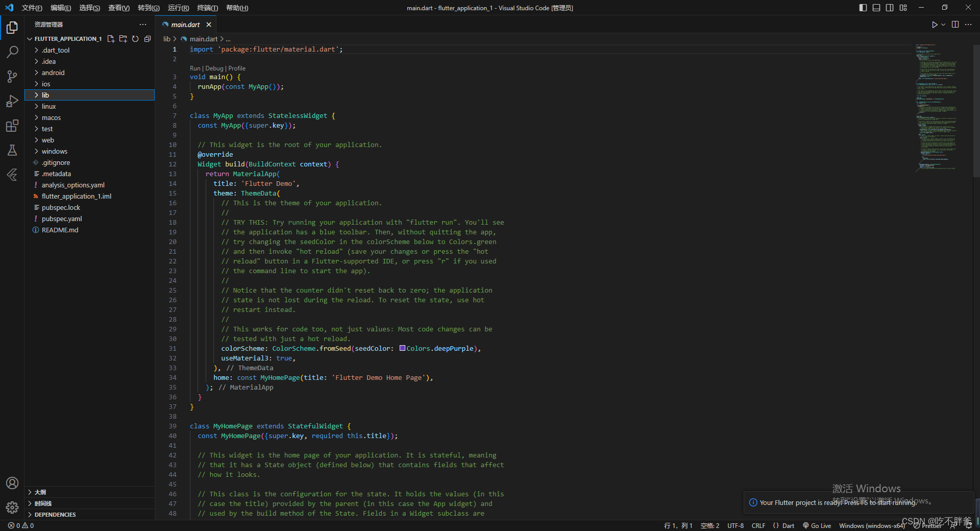980x531 pixels.
Task: Open the Search view in activity bar
Action: [x=12, y=52]
